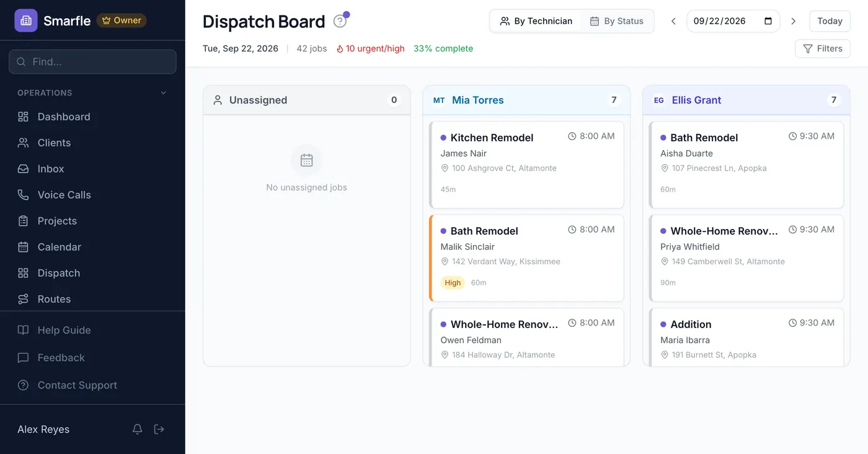Click the Owner role badge

click(122, 20)
